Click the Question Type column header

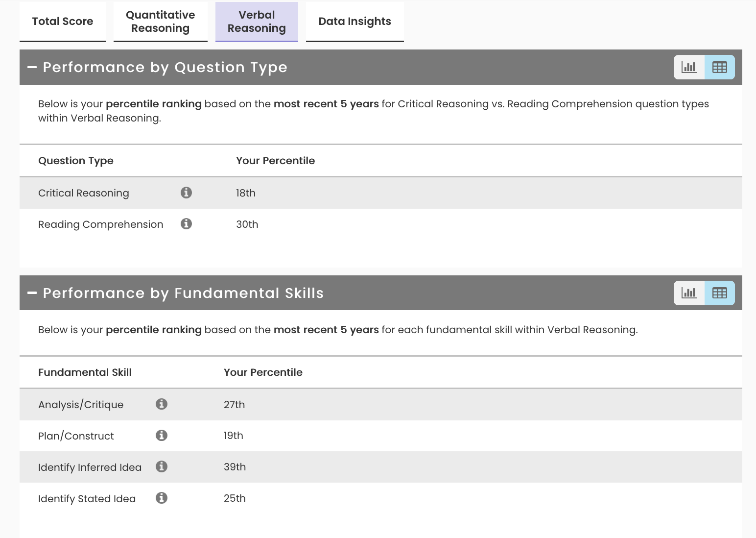76,161
